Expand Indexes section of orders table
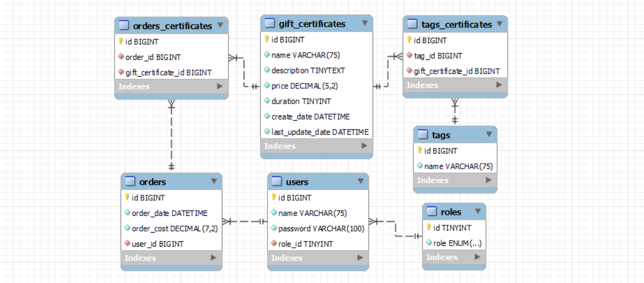 pyautogui.click(x=213, y=257)
